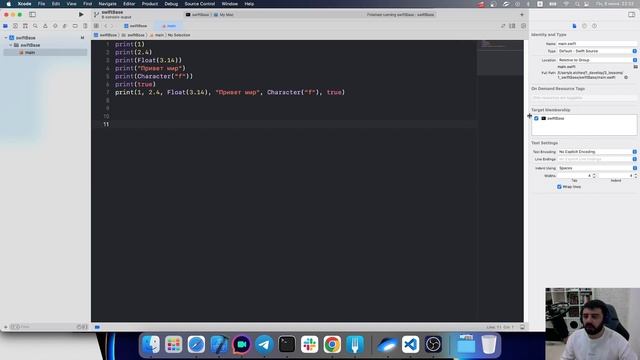Image resolution: width=640 pixels, height=360 pixels.
Task: Open the Source Control menu
Action: pos(200,4)
